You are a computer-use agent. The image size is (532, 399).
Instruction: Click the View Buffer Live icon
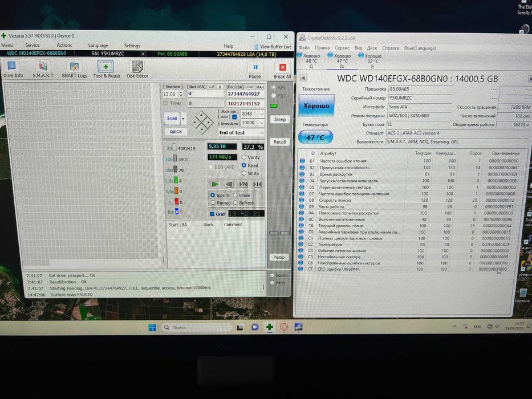[256, 47]
